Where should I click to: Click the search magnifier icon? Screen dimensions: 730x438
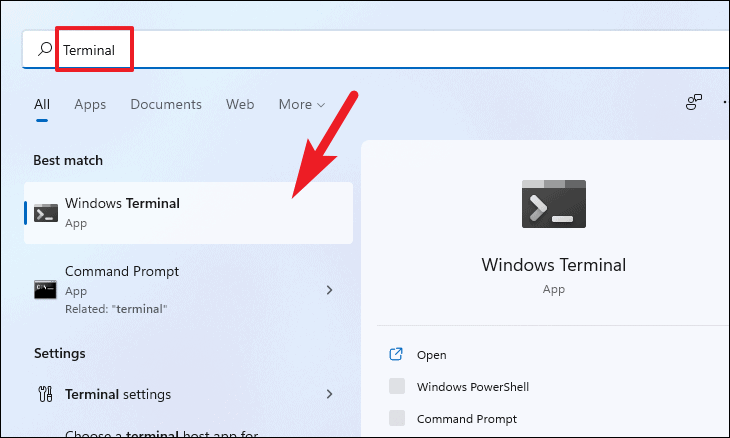click(45, 49)
